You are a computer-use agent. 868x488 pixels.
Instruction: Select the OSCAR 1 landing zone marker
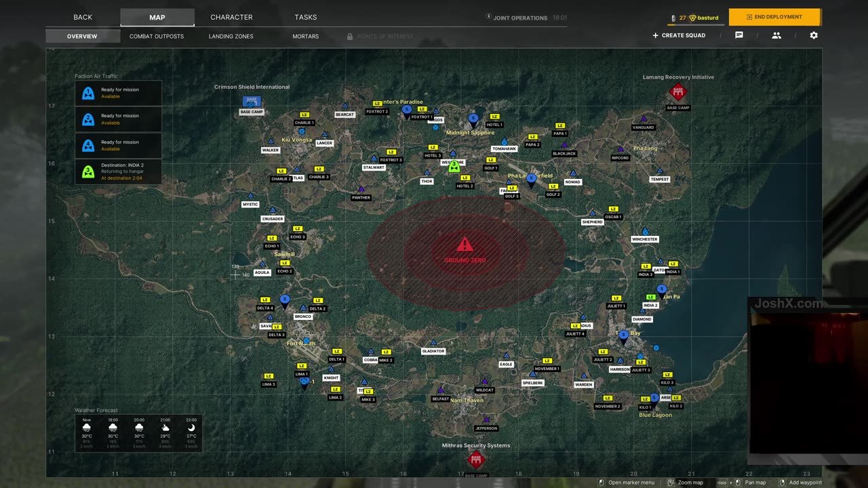tap(614, 209)
